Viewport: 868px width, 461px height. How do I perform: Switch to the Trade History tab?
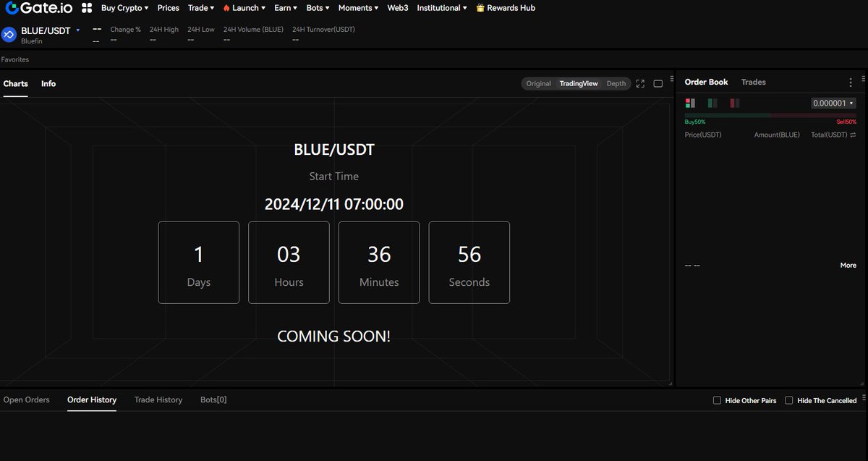pyautogui.click(x=158, y=400)
